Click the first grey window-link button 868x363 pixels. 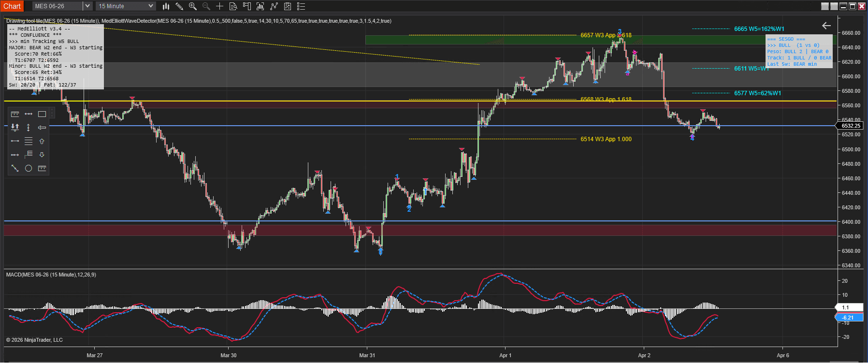tap(825, 6)
